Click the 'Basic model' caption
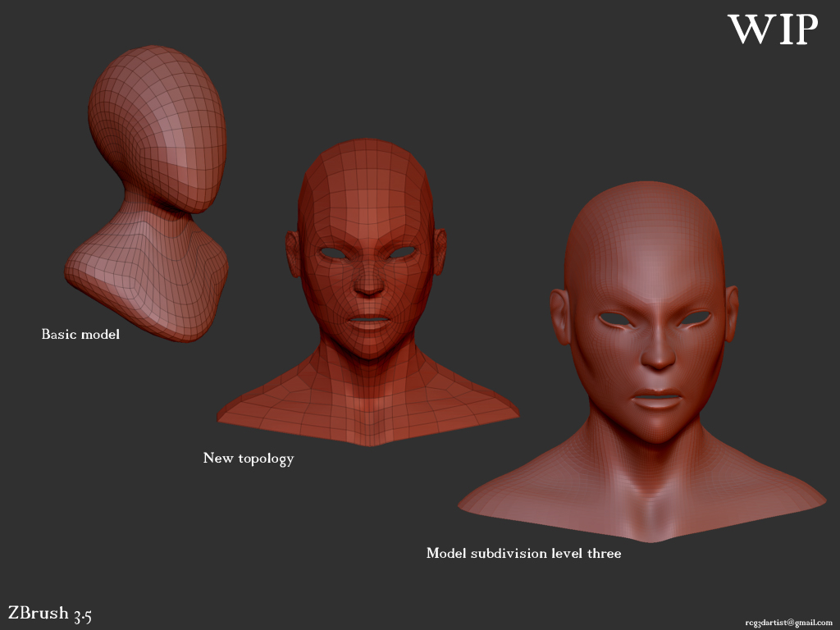This screenshot has height=630, width=840. 80,334
